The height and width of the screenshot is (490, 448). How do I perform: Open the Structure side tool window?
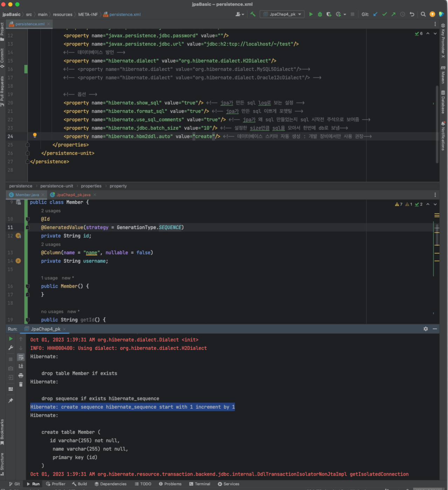(2, 464)
